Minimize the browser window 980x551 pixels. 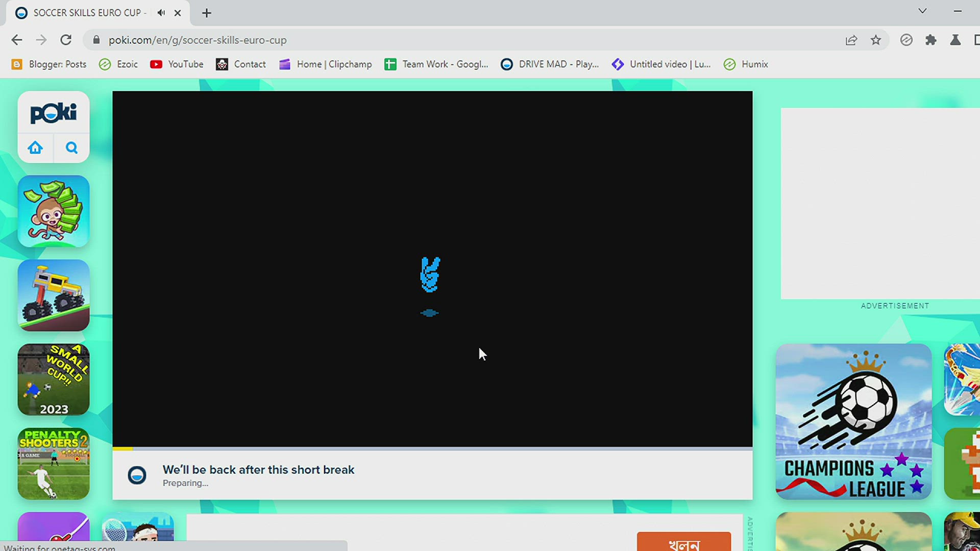(x=958, y=11)
